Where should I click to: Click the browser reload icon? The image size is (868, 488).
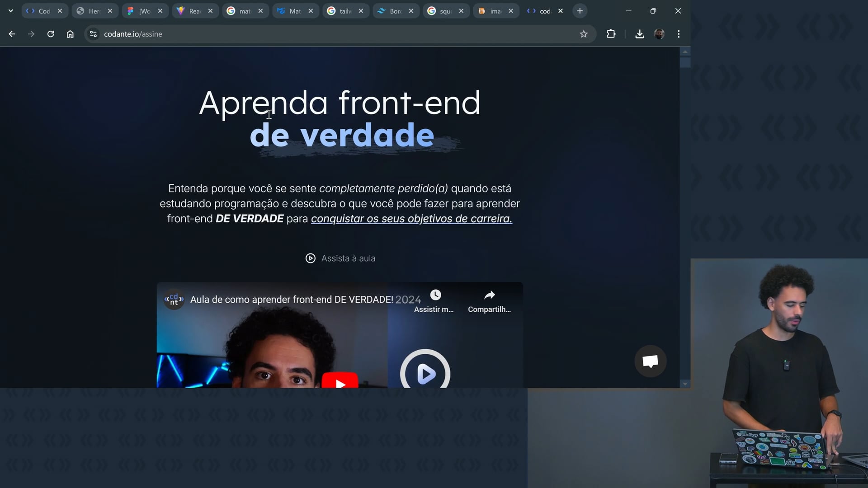(x=51, y=34)
